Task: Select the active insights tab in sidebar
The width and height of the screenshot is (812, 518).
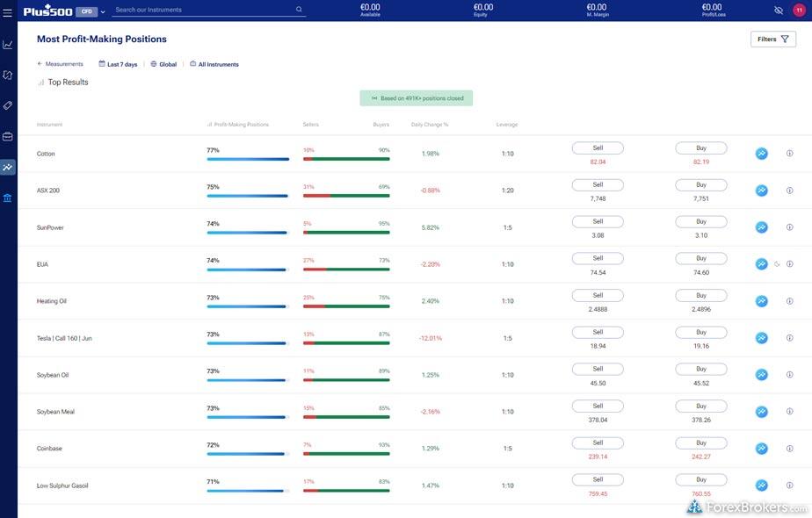Action: [8, 167]
